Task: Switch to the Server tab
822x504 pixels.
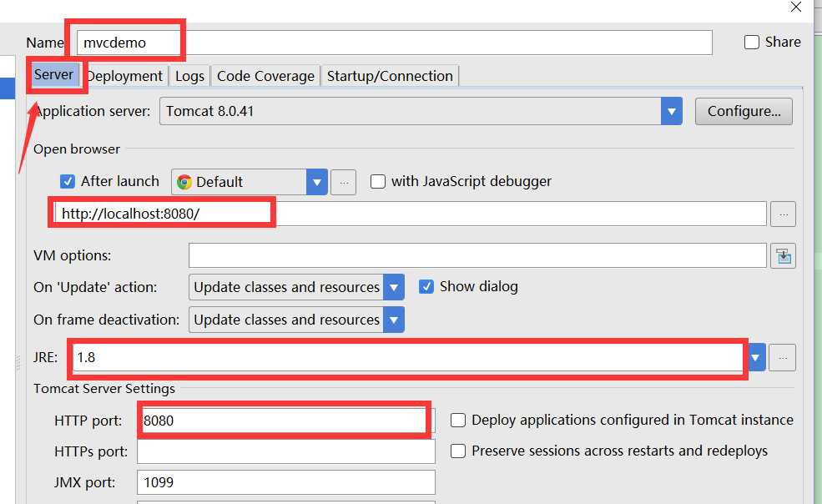Action: tap(54, 74)
